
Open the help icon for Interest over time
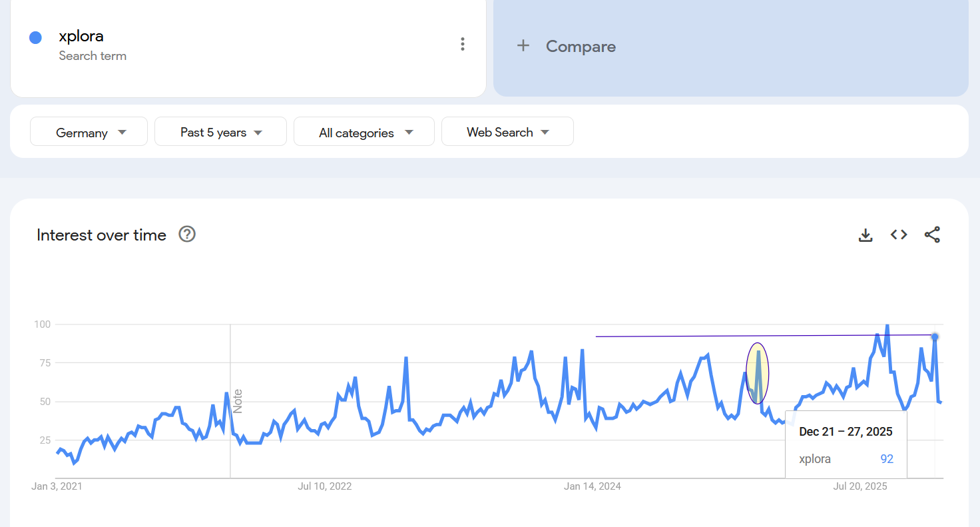(x=187, y=235)
